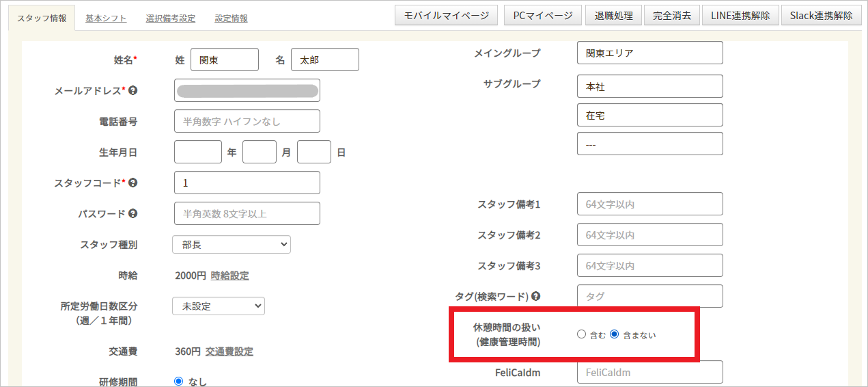
Task: Switch to the 基本シフト tab
Action: pos(106,18)
